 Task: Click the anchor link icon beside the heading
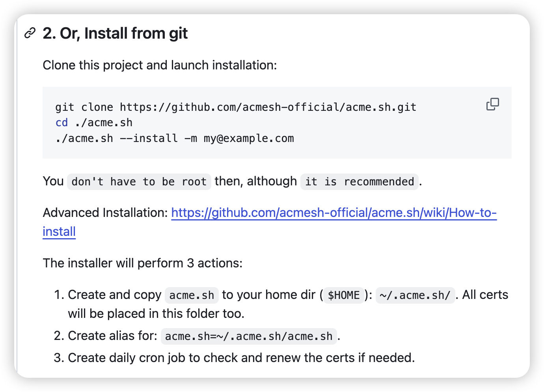point(30,34)
